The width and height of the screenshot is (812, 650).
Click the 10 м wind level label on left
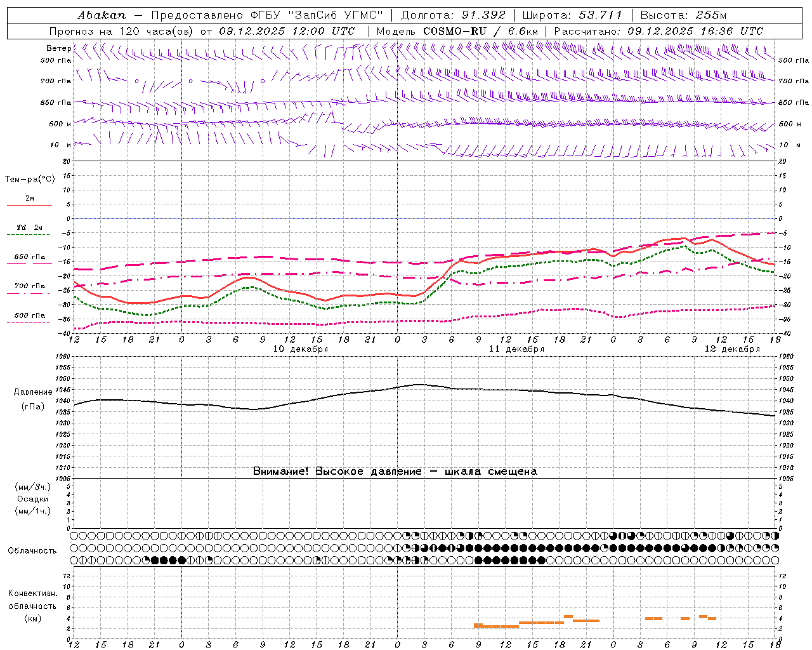61,145
